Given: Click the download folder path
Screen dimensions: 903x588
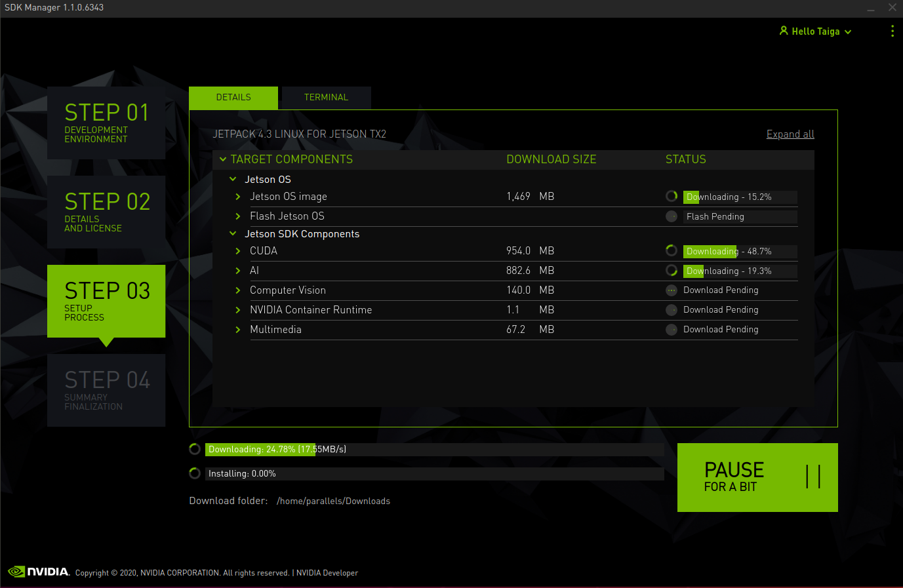Looking at the screenshot, I should [x=333, y=501].
